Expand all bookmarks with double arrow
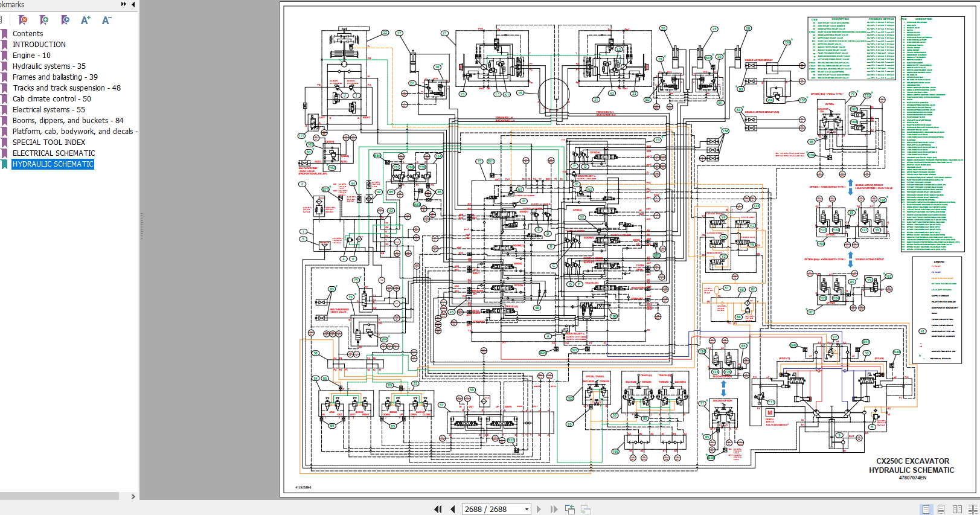Viewport: 980px width, 515px height. [x=124, y=4]
